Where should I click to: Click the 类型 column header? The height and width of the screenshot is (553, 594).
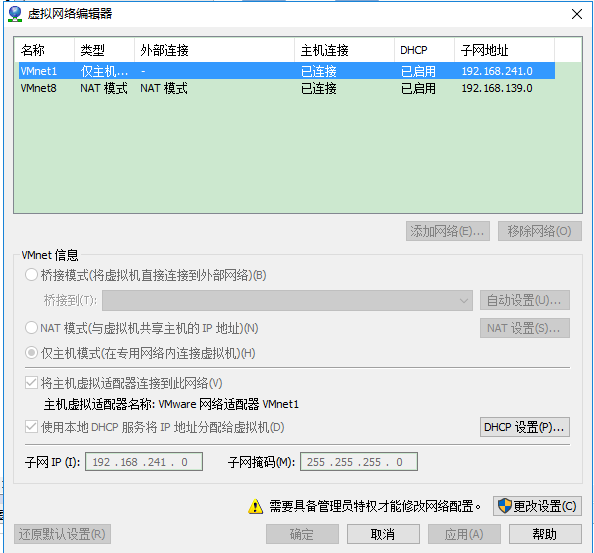click(105, 50)
